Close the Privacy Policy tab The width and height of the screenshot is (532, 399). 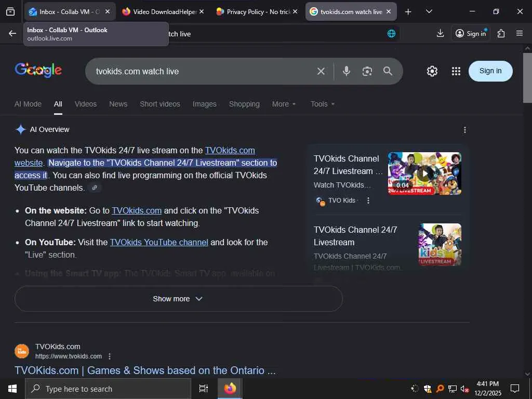pos(295,11)
